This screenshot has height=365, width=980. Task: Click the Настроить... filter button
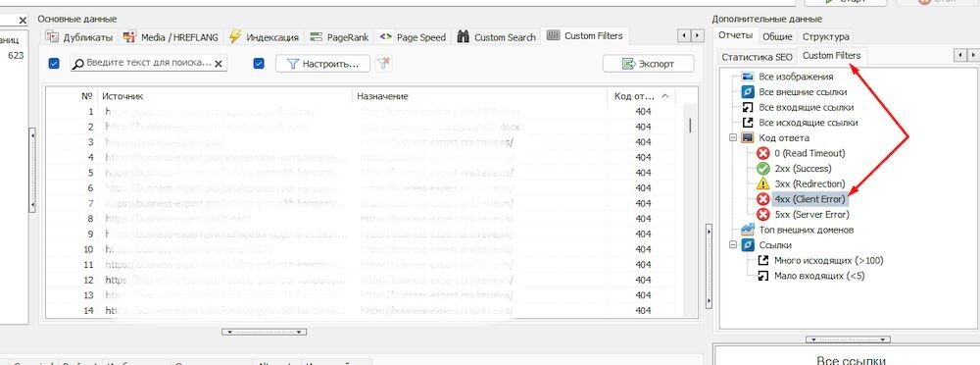pyautogui.click(x=322, y=63)
